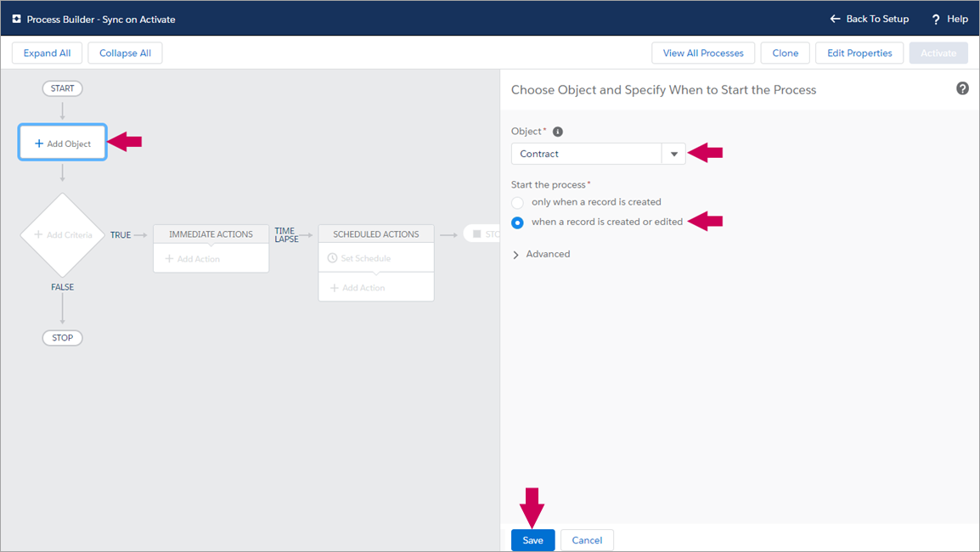
Task: Click the Add Criteria diamond node
Action: 63,234
